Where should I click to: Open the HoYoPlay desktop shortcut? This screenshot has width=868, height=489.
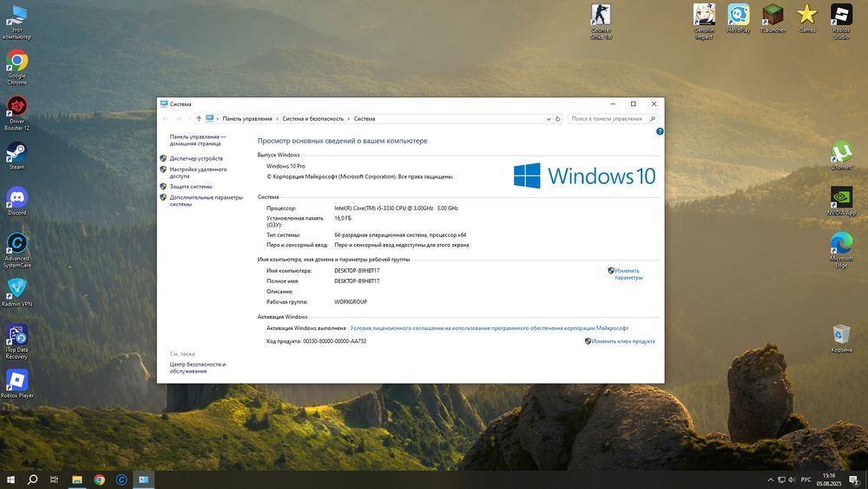tap(738, 18)
